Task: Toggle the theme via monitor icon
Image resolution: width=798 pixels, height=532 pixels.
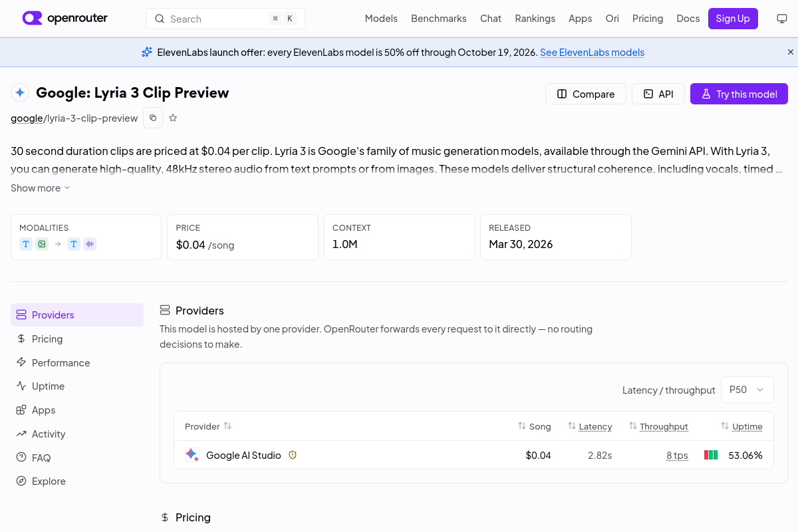Action: click(782, 19)
